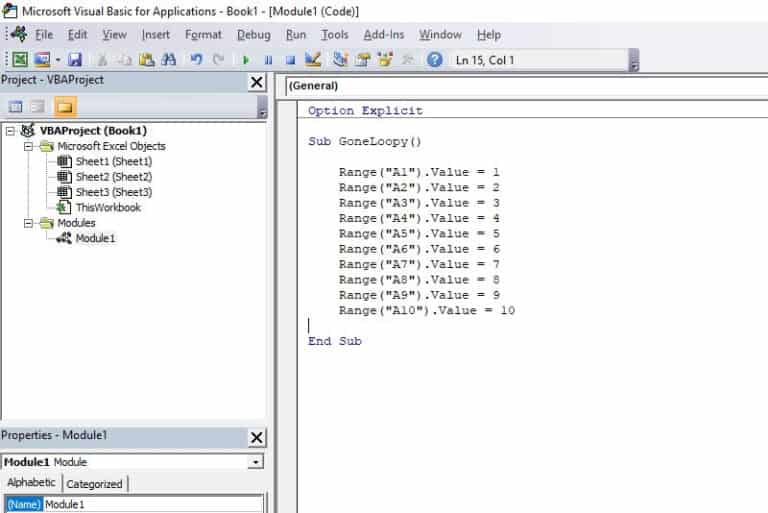Click the Insert UserForm toolbar icon

click(x=42, y=60)
